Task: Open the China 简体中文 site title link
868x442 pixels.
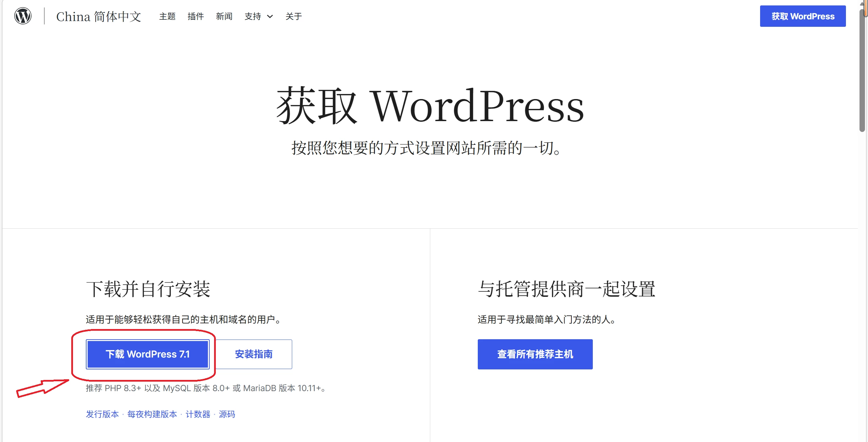Action: [98, 16]
